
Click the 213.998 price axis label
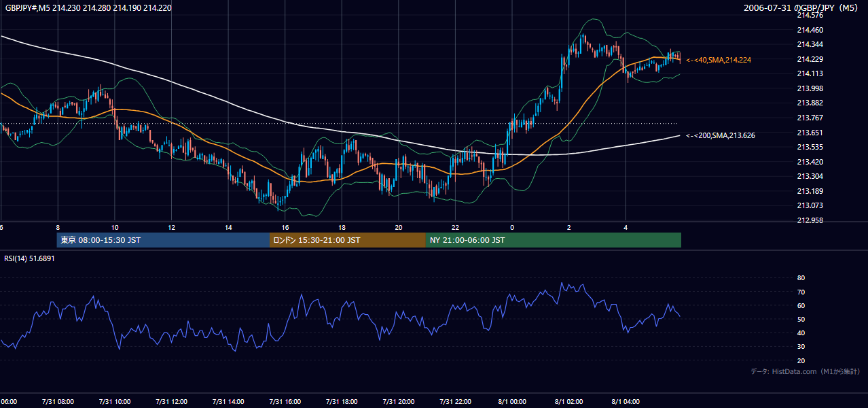(x=810, y=88)
